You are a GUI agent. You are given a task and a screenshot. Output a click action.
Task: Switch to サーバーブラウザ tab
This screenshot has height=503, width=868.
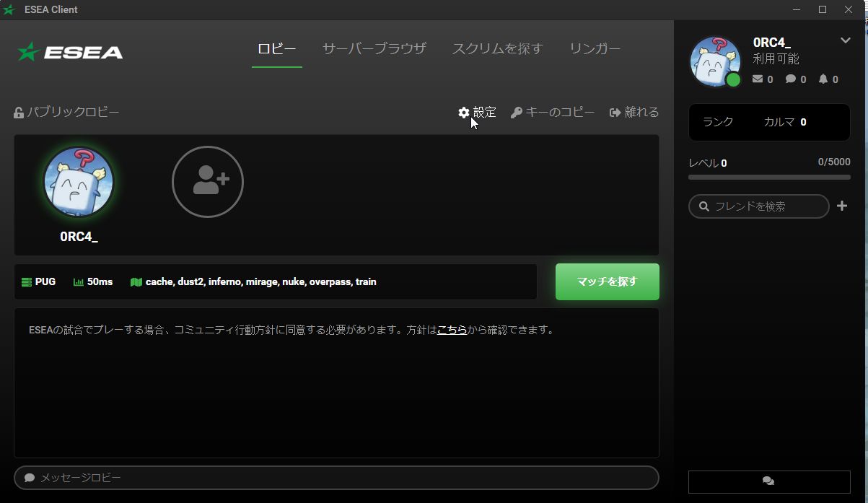point(374,49)
